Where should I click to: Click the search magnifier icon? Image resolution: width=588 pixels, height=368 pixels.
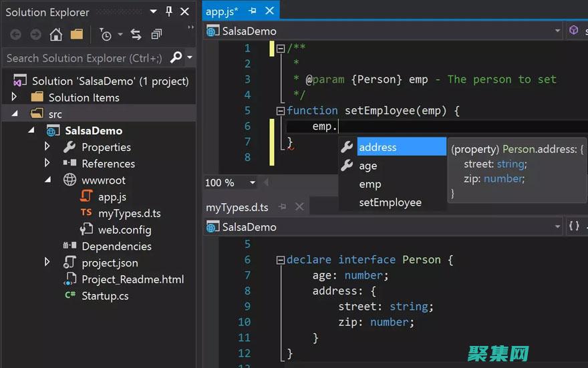tap(176, 58)
